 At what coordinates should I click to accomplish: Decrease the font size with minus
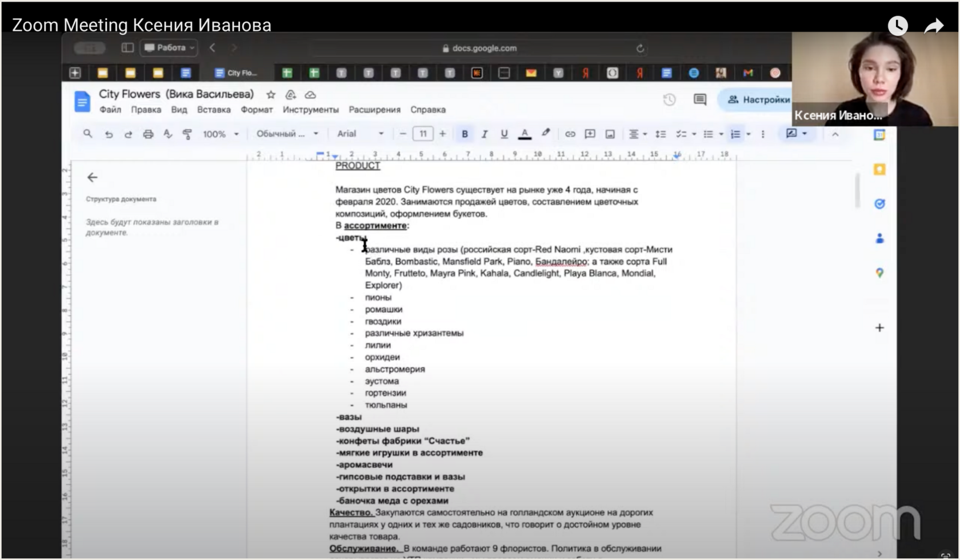click(403, 134)
